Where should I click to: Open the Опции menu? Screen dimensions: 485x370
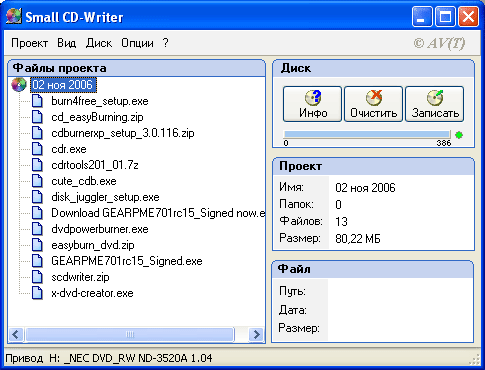(137, 43)
